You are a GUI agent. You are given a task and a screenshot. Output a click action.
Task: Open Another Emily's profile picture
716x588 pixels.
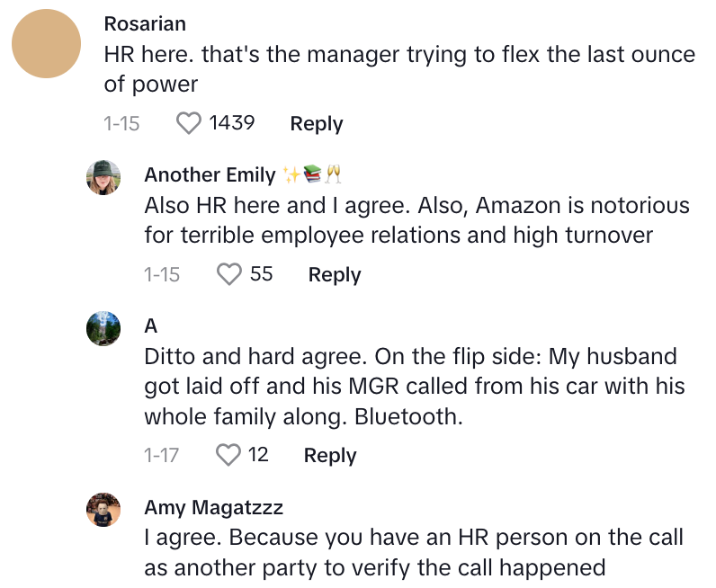pyautogui.click(x=103, y=178)
